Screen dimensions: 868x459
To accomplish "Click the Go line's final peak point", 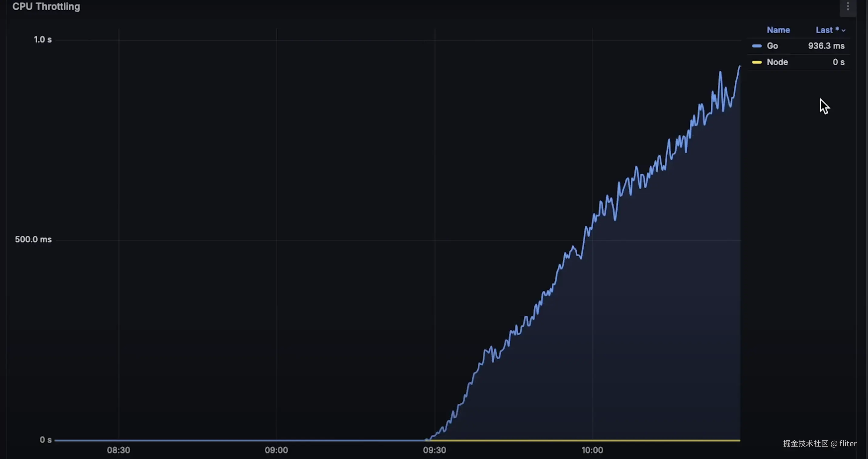I will tap(739, 67).
